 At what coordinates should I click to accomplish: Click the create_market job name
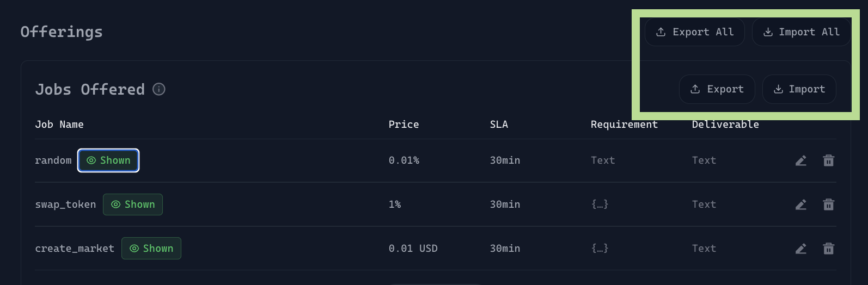tap(75, 249)
